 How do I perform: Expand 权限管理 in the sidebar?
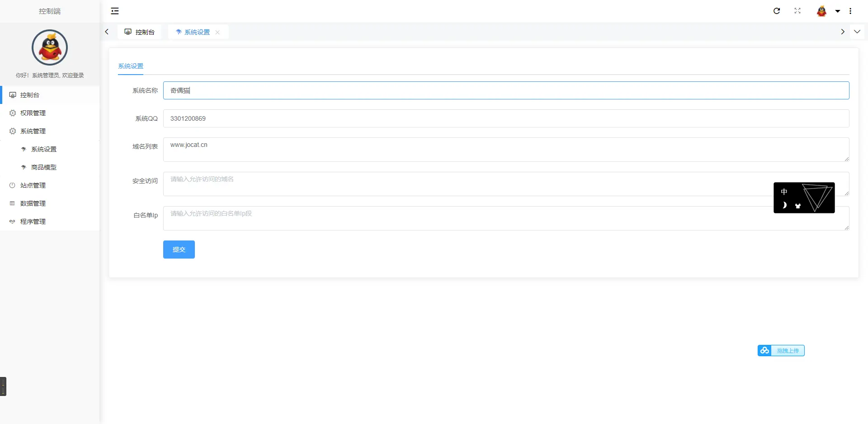click(50, 113)
